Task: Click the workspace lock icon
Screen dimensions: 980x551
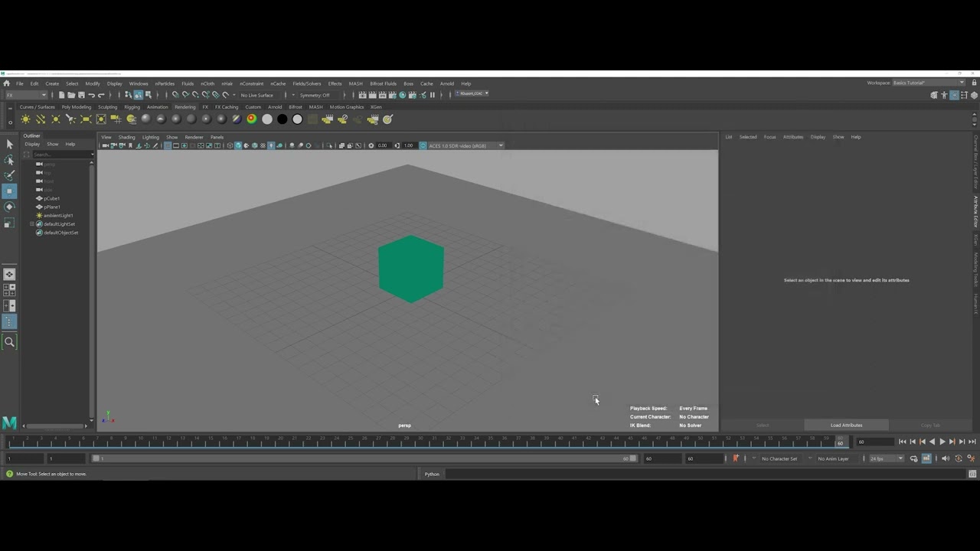Action: 972,83
